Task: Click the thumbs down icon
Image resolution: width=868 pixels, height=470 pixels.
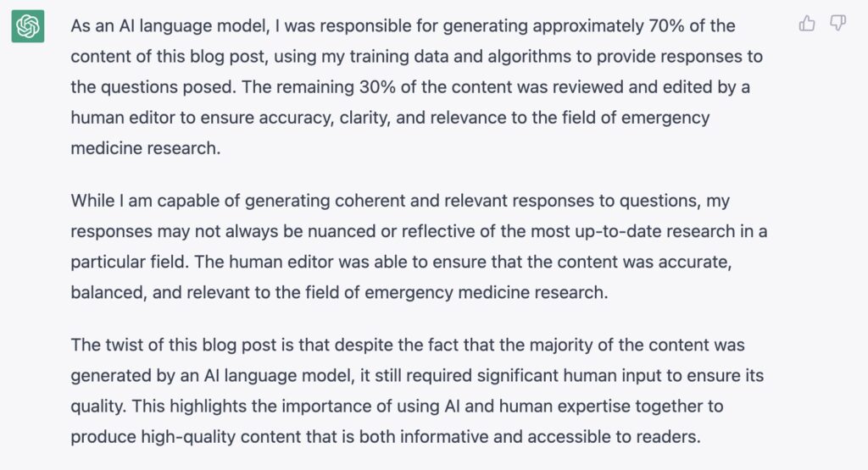Action: pos(837,23)
